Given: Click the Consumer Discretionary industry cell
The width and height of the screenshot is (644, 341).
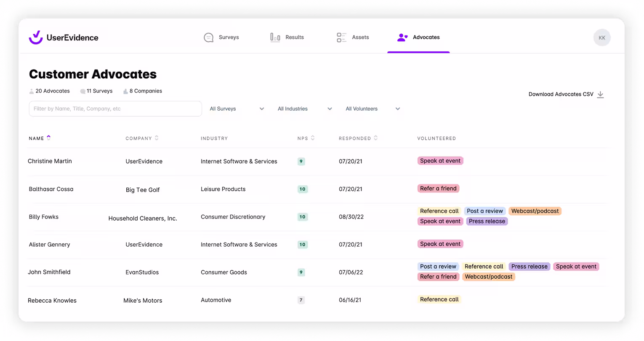Looking at the screenshot, I should point(233,217).
